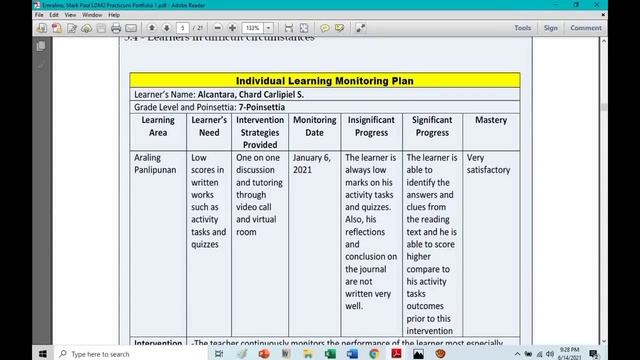Screen dimensions: 640x360
Task: Open PowerPoint from the taskbar
Action: tap(264, 354)
